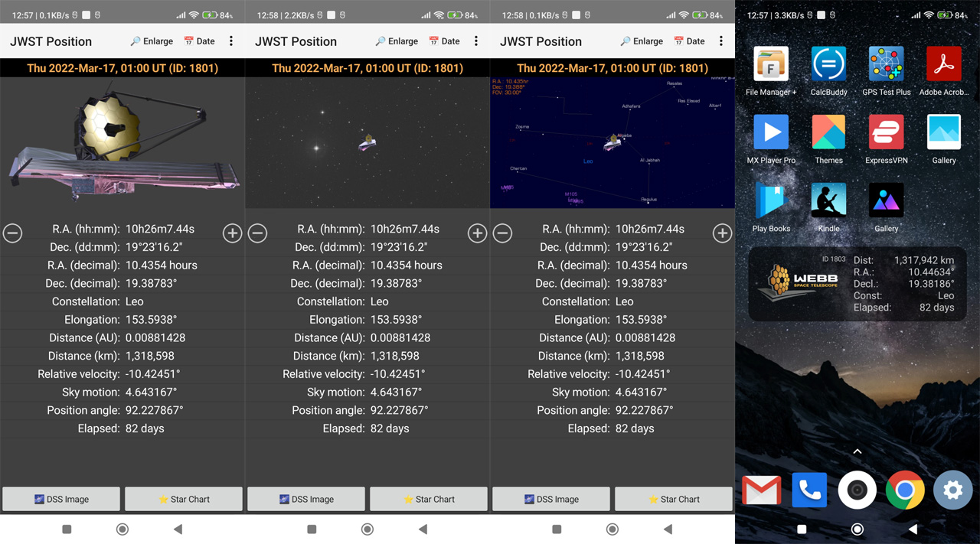Tap minus button on the Leo star chart screen
This screenshot has height=544, width=980.
click(503, 233)
